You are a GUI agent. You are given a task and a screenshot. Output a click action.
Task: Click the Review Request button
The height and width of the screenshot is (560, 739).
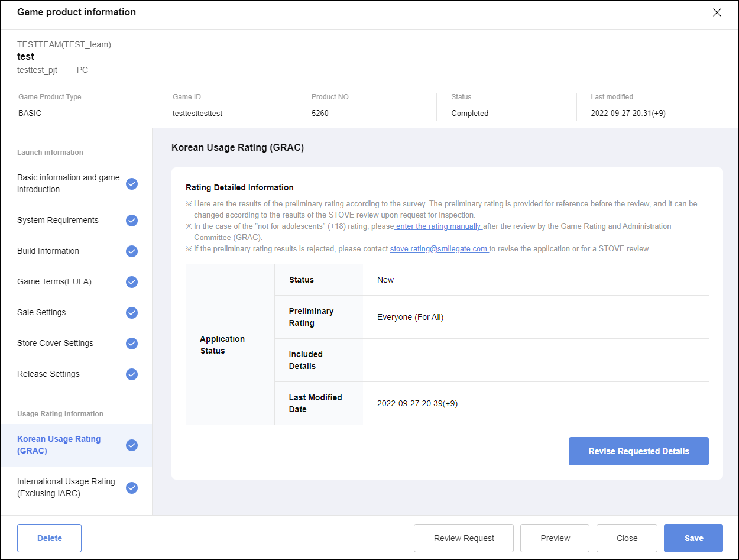point(464,538)
